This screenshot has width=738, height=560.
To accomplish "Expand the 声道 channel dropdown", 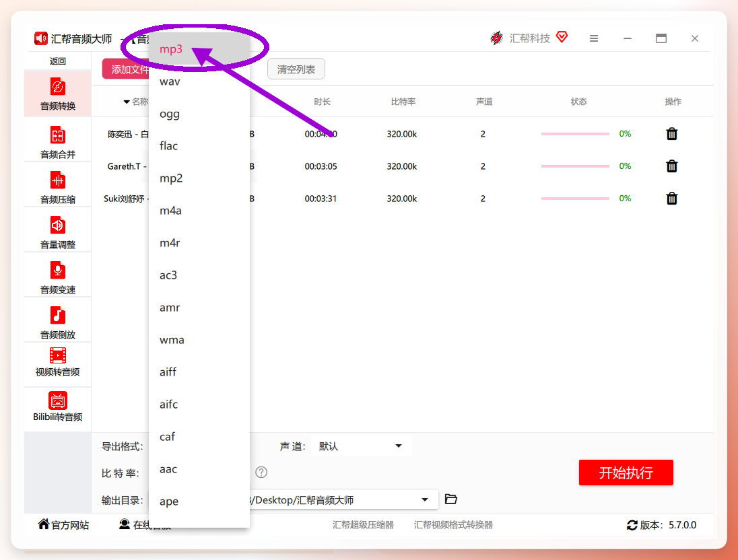I will pos(361,446).
